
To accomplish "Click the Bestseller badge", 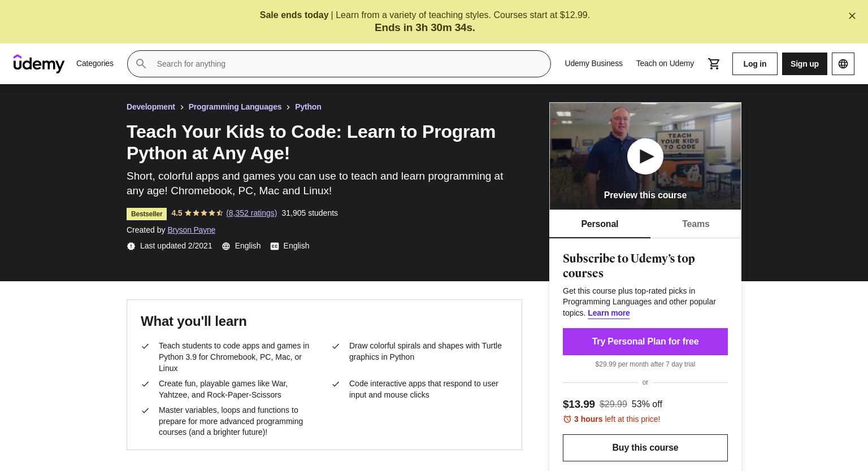I will [146, 214].
